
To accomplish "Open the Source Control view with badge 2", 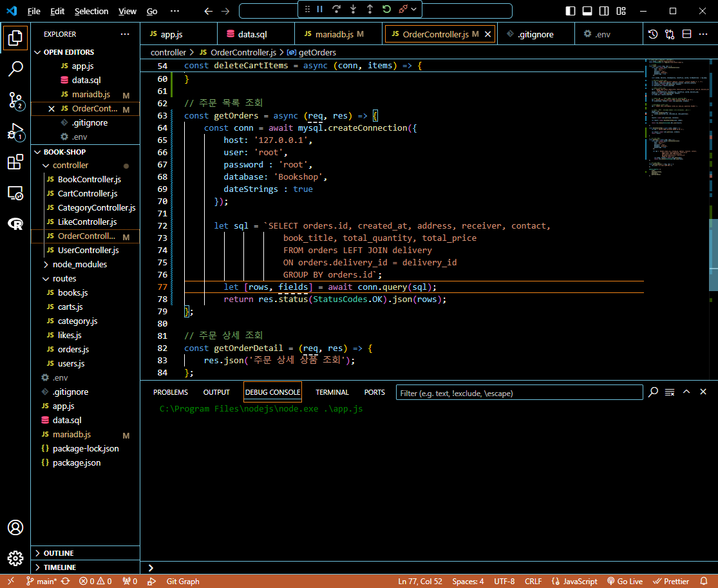I will (15, 100).
